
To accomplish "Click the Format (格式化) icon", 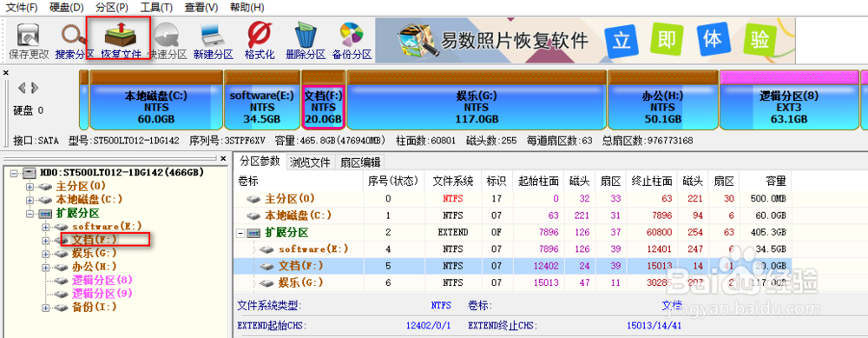I will (x=259, y=42).
